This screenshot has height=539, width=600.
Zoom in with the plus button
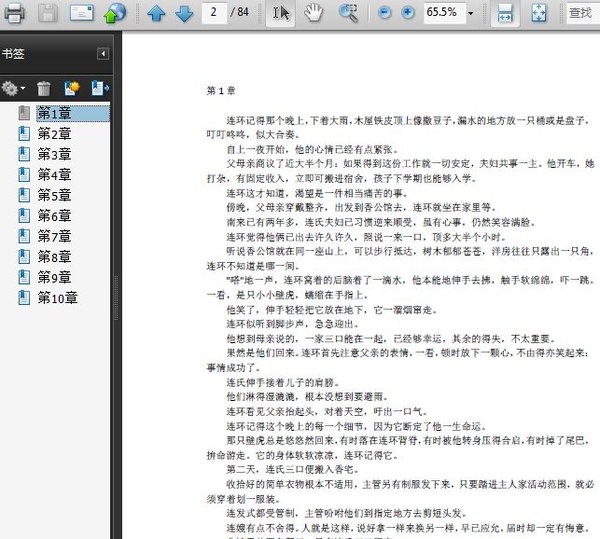point(408,13)
